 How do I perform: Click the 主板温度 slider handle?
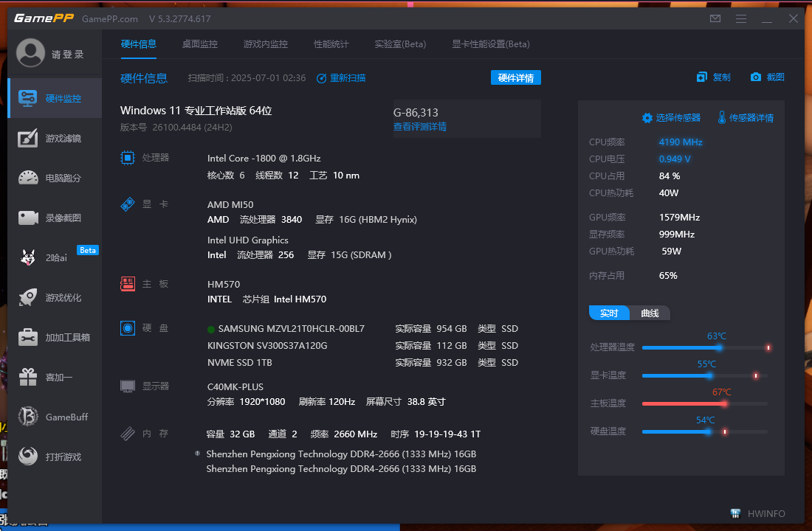[x=724, y=403]
